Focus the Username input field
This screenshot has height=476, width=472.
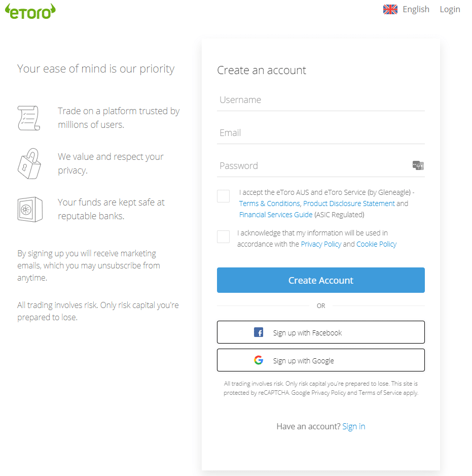(x=320, y=100)
